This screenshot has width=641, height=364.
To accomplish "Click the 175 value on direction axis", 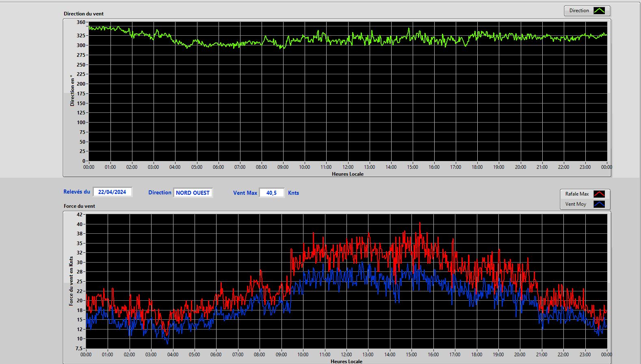I will (81, 94).
